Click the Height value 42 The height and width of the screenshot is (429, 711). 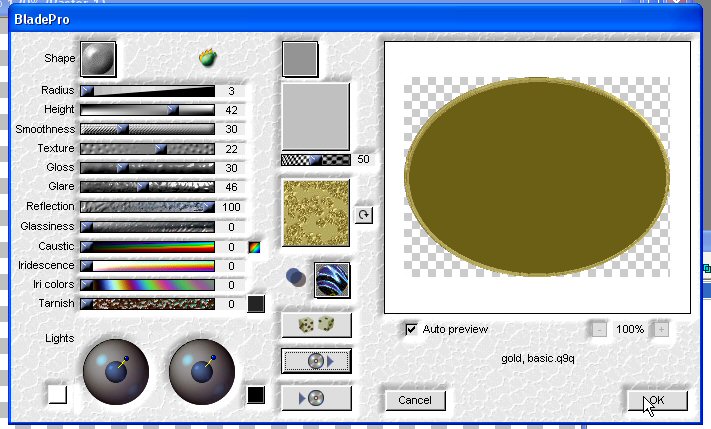pyautogui.click(x=231, y=110)
